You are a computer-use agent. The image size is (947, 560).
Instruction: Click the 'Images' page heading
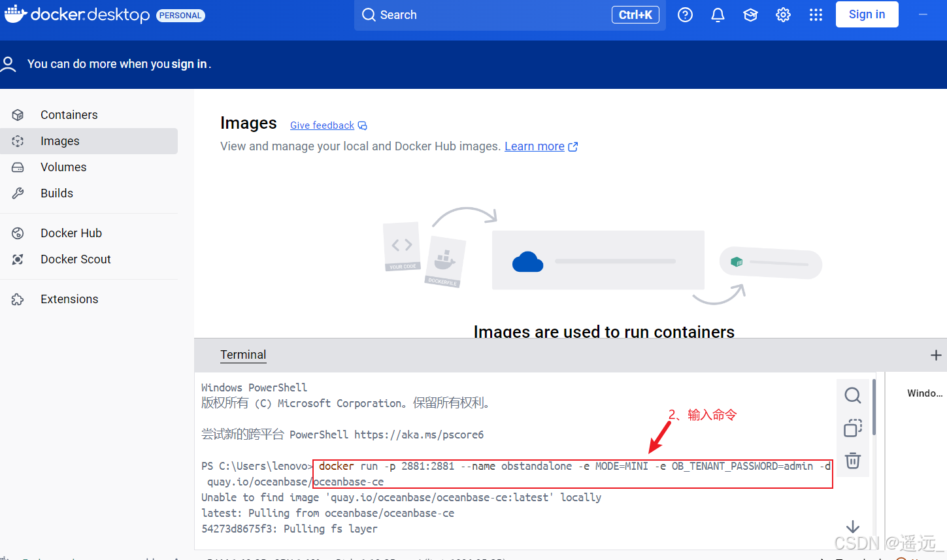coord(248,123)
